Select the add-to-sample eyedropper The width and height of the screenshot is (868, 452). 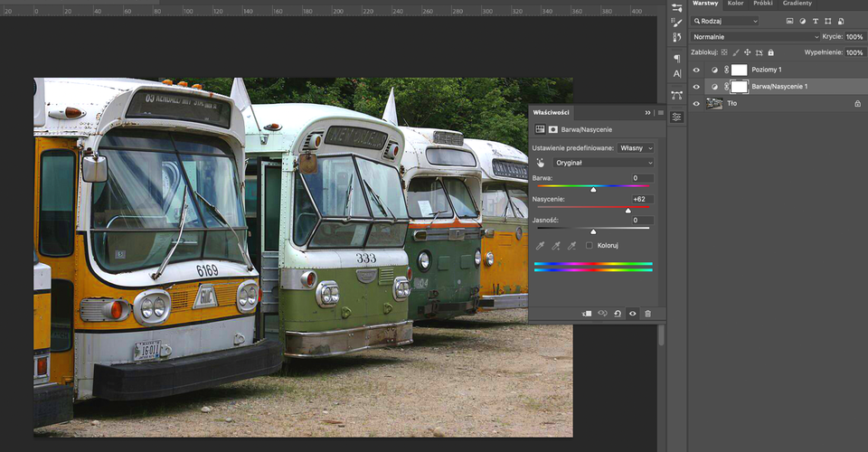pyautogui.click(x=556, y=245)
